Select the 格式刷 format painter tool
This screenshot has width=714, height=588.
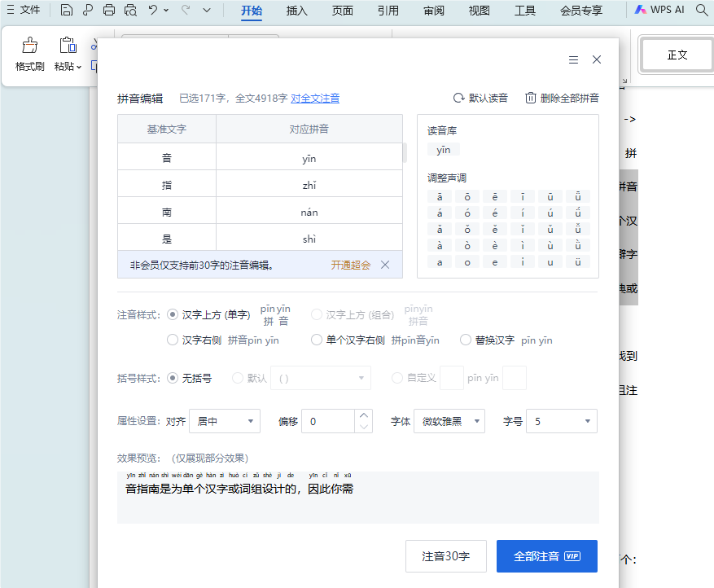(x=29, y=55)
